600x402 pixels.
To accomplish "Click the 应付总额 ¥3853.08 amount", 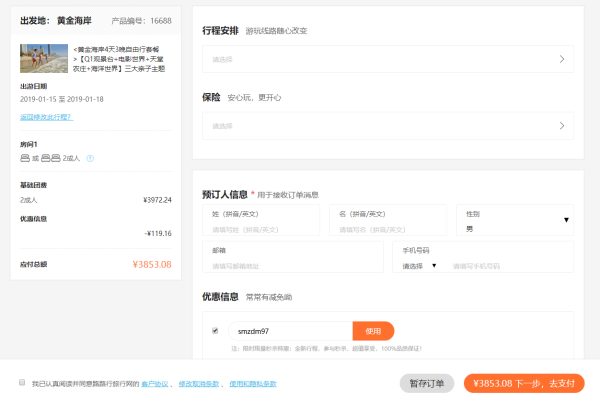I will pyautogui.click(x=152, y=264).
